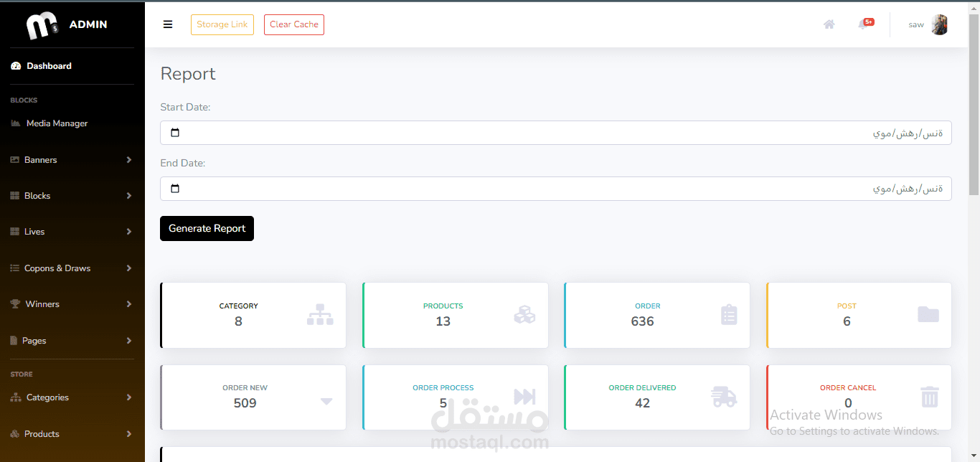This screenshot has width=980, height=462.
Task: Expand the Categories menu under STORE
Action: tap(49, 397)
